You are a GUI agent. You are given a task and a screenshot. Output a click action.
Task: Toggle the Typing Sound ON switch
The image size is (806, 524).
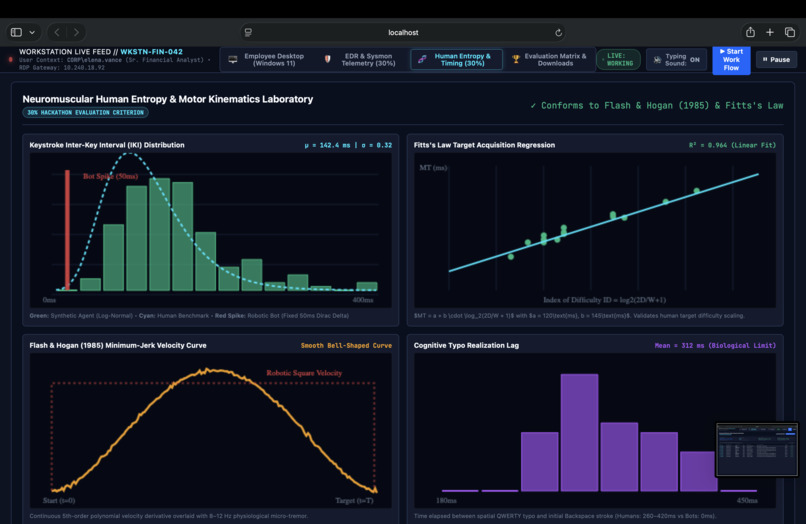tap(676, 60)
